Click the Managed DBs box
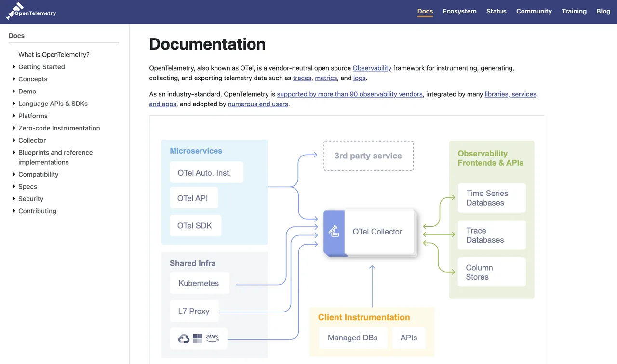 (x=353, y=338)
